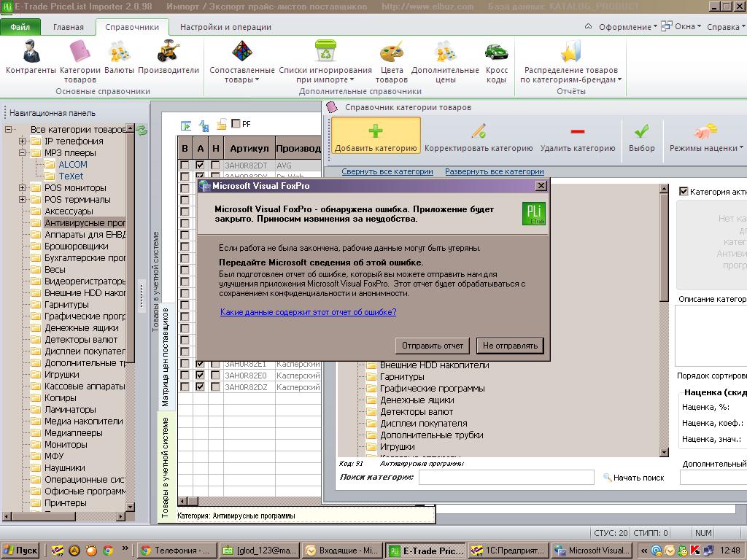Open the Файл menu
The height and width of the screenshot is (560, 747).
tap(20, 27)
